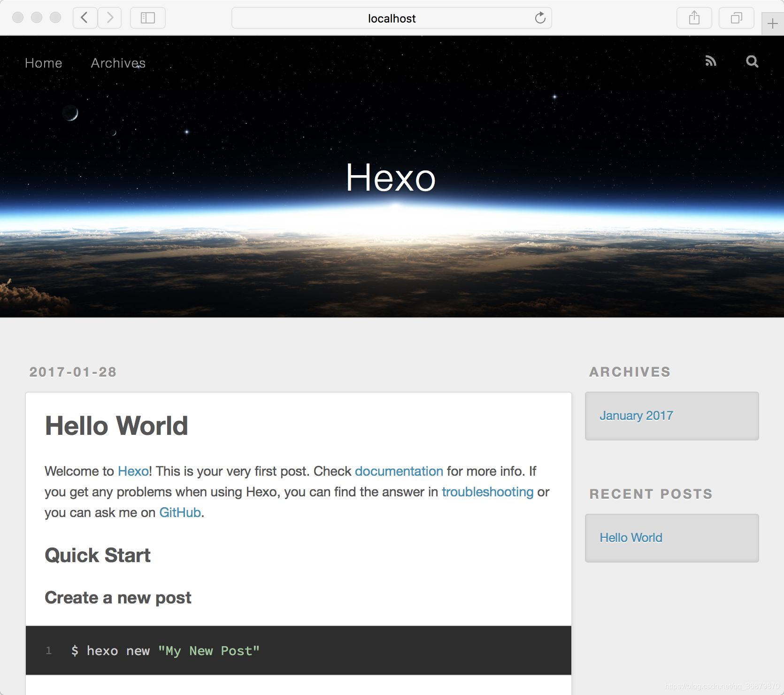Go back with Safari's back arrow
The image size is (784, 695).
coord(85,18)
